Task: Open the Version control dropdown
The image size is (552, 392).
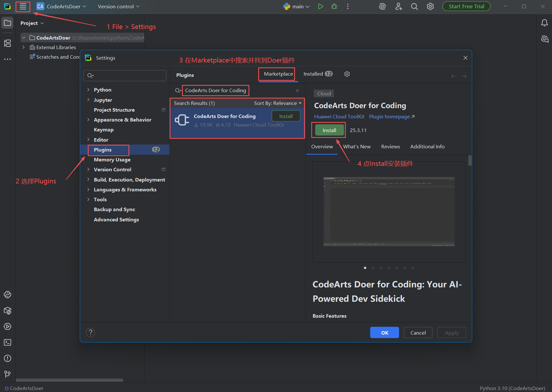Action: [x=119, y=6]
